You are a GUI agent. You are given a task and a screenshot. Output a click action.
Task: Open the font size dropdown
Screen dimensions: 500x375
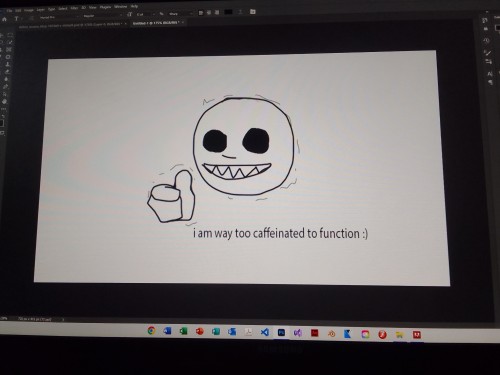(146, 14)
